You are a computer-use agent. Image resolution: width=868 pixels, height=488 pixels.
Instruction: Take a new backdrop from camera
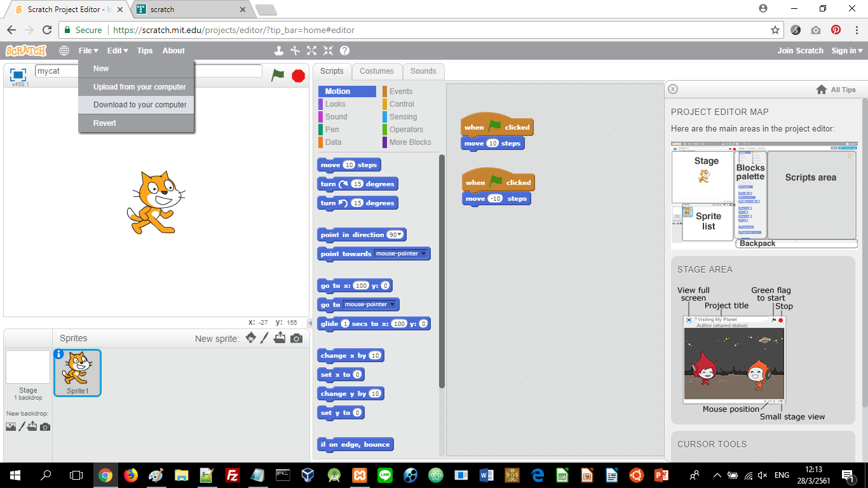tap(44, 427)
